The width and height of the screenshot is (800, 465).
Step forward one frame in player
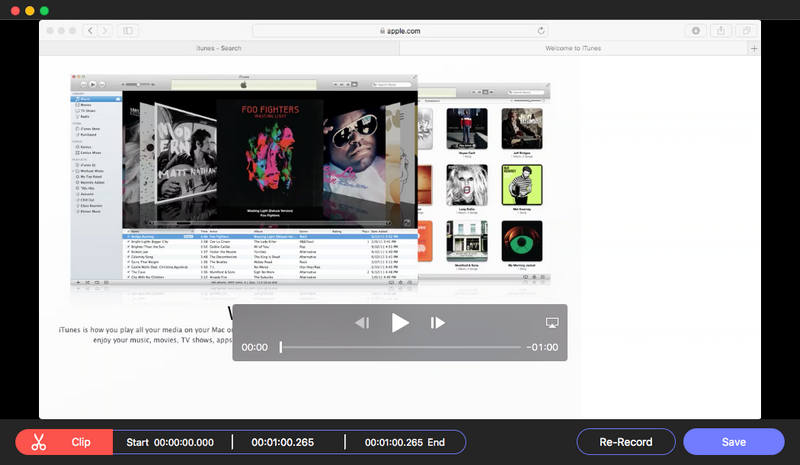437,323
